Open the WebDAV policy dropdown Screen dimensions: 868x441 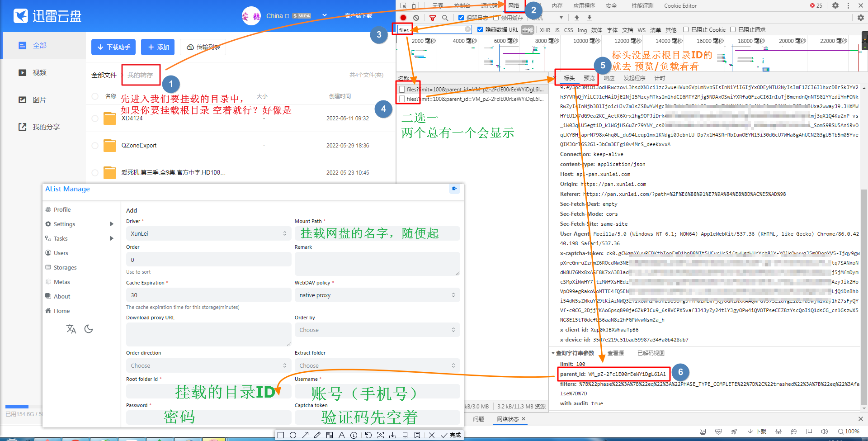pos(377,295)
